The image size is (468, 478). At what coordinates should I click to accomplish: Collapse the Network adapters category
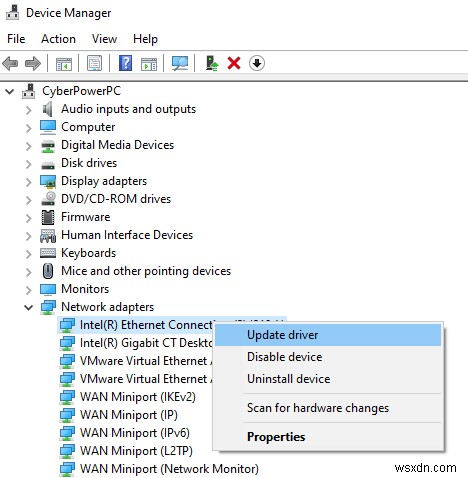tap(29, 307)
